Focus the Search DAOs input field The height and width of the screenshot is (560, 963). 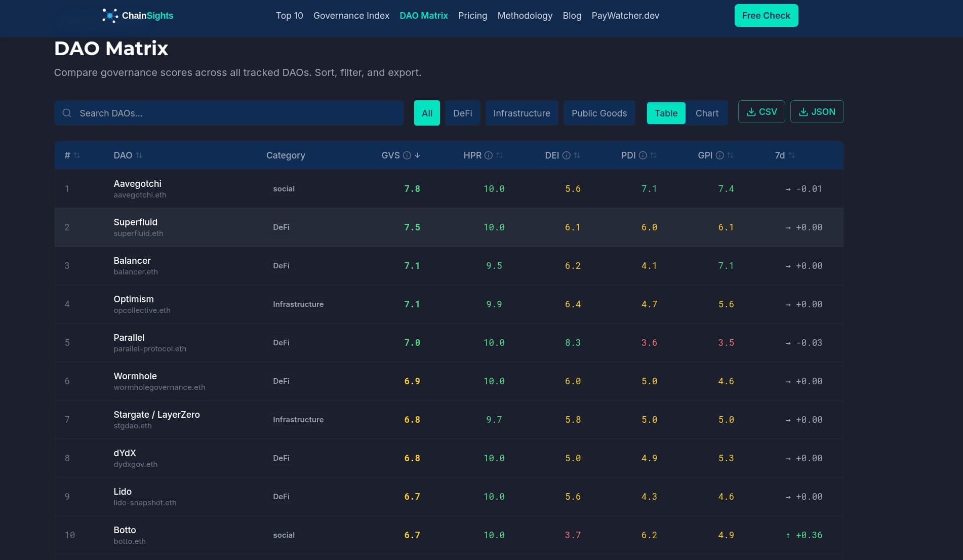(x=238, y=113)
